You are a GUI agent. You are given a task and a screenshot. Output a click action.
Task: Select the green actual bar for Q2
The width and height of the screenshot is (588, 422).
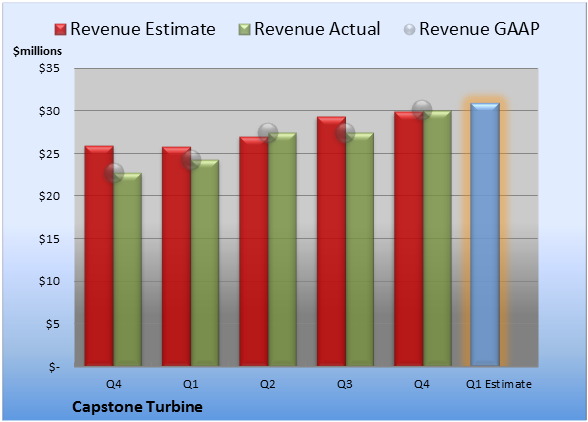click(x=282, y=249)
